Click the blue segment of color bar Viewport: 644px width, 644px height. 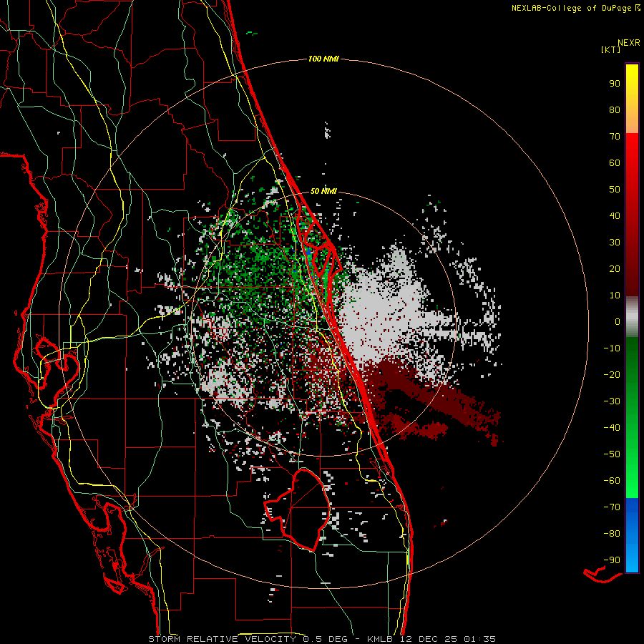coord(632,535)
